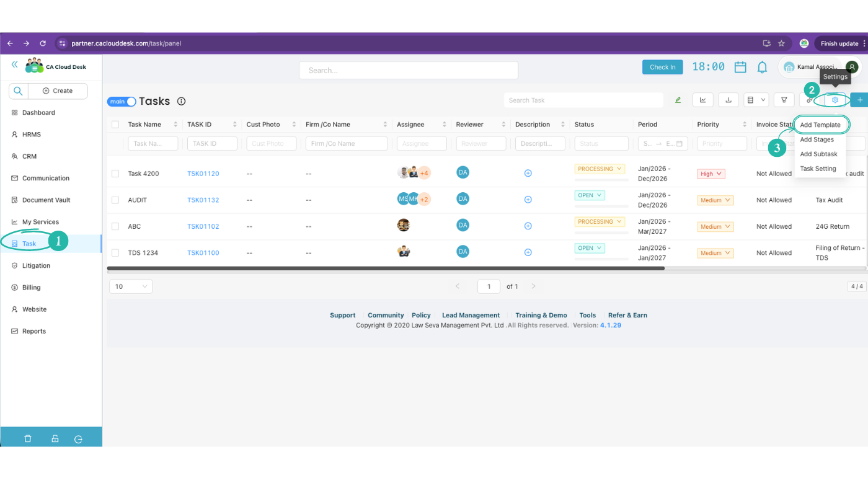Click inside the Search Task input field

click(583, 100)
